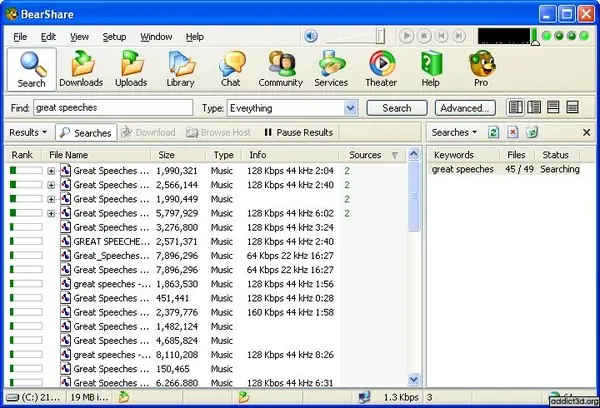Expand the result sized 2,566,144
Screen dimensions: 600x408
point(51,185)
